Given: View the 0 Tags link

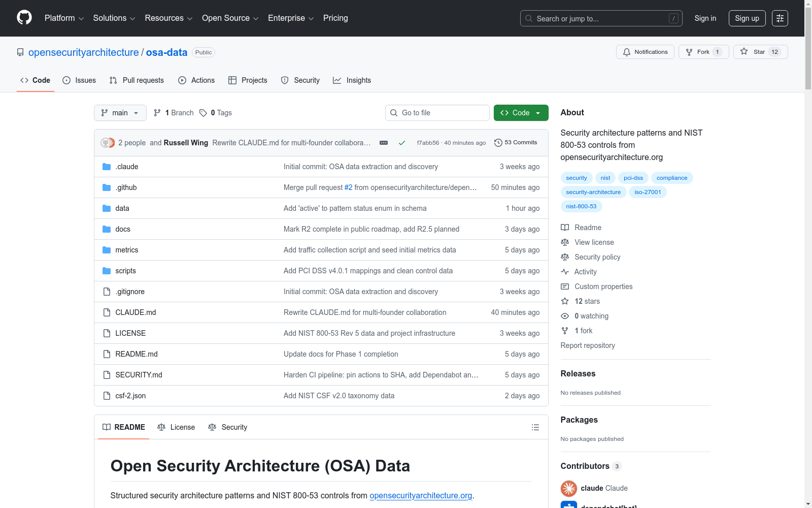Looking at the screenshot, I should 216,113.
